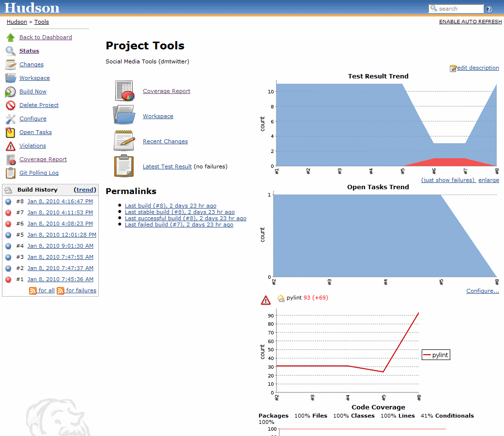Open the Changes link in sidebar
504x436 pixels.
coord(31,64)
